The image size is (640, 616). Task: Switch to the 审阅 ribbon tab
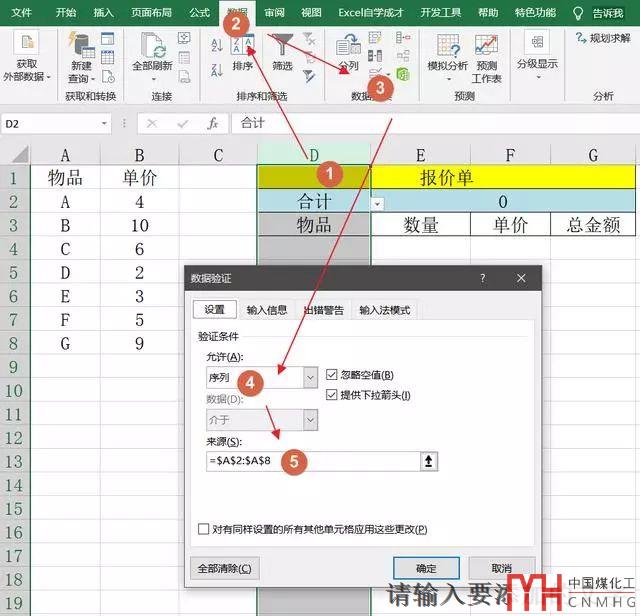point(274,13)
